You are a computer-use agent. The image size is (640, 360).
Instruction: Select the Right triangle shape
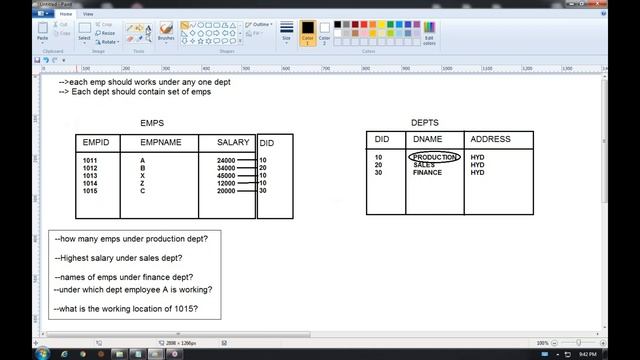coord(184,33)
